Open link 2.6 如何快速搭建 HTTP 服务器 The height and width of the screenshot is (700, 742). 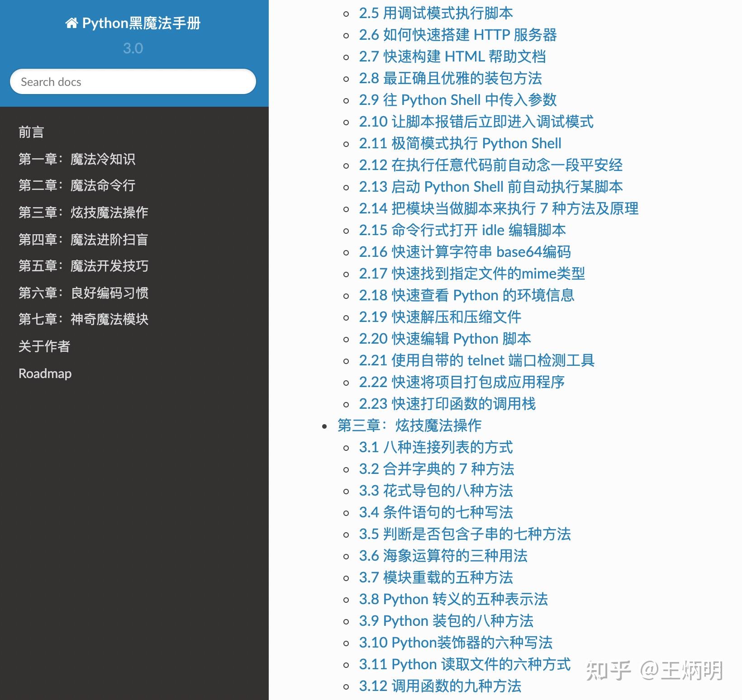[458, 35]
